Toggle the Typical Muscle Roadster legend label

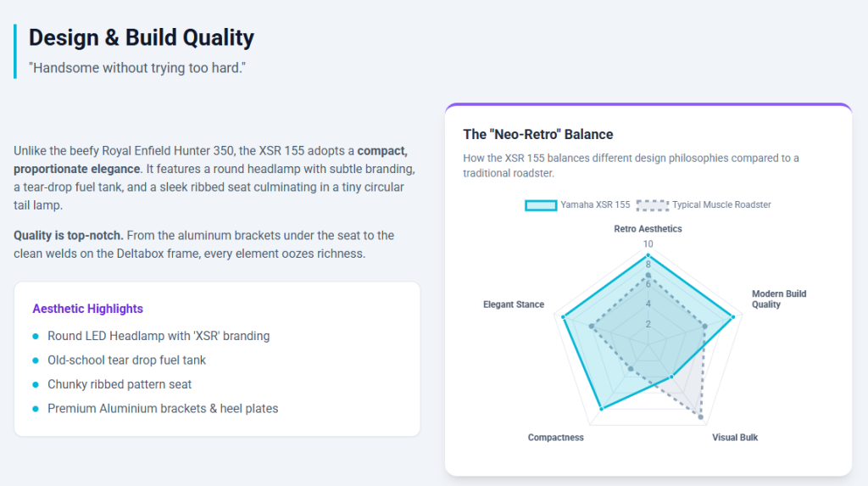721,205
